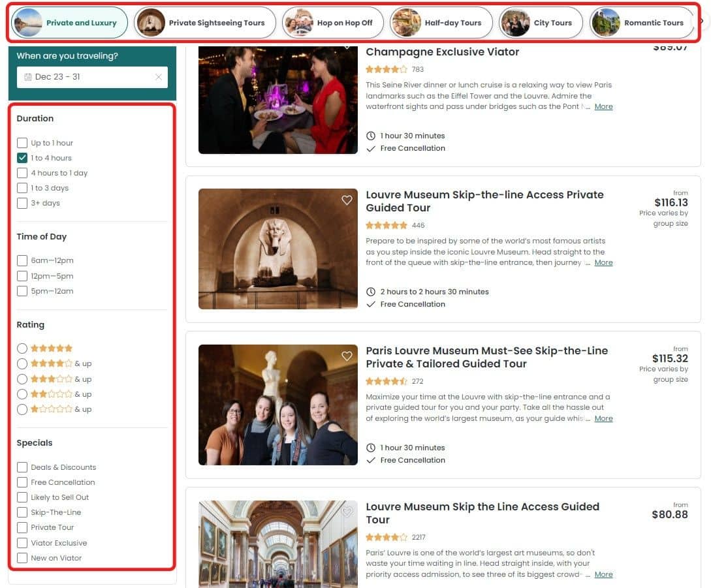Viewport: 711px width, 588px height.
Task: Select the Private and Luxury category
Action: coord(69,23)
